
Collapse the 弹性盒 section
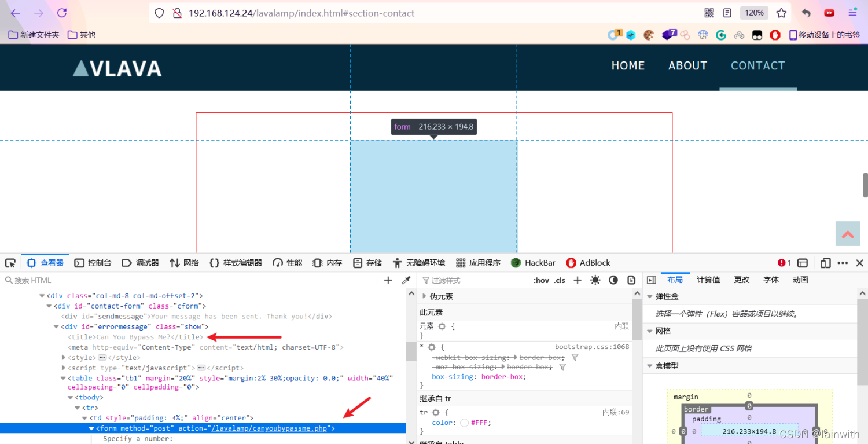click(x=649, y=296)
